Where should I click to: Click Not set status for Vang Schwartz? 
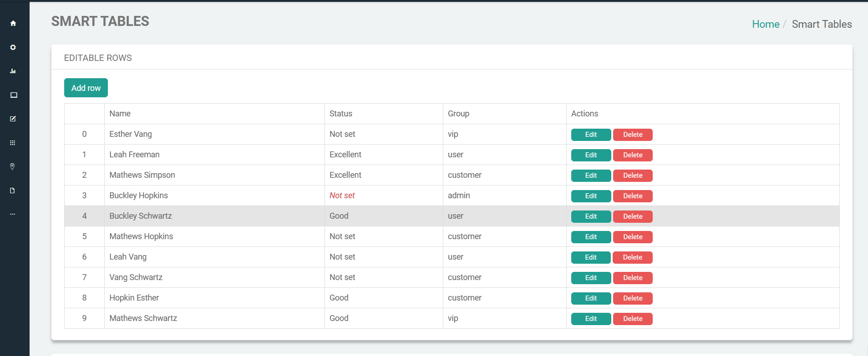pos(342,277)
